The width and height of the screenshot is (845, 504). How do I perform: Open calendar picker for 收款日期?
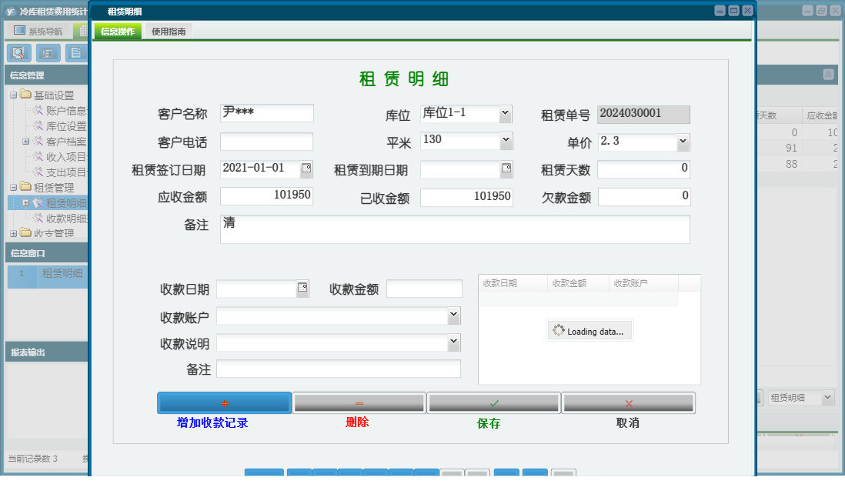(x=302, y=289)
